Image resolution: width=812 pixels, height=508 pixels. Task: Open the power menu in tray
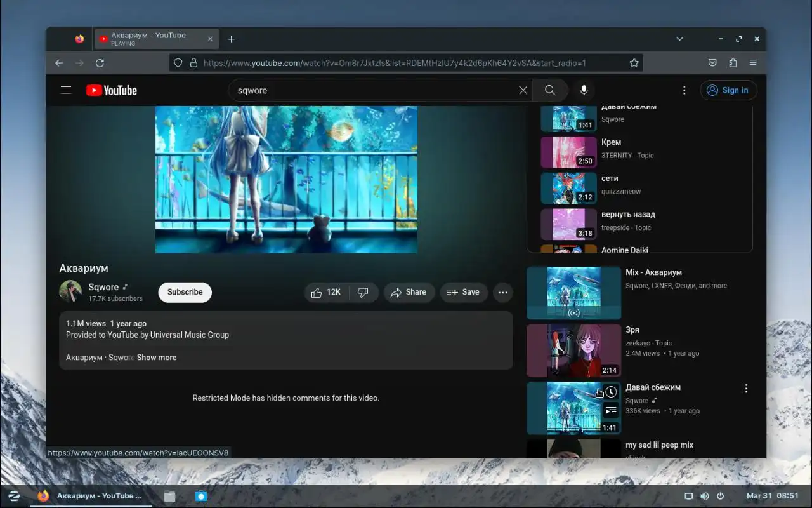click(x=720, y=496)
